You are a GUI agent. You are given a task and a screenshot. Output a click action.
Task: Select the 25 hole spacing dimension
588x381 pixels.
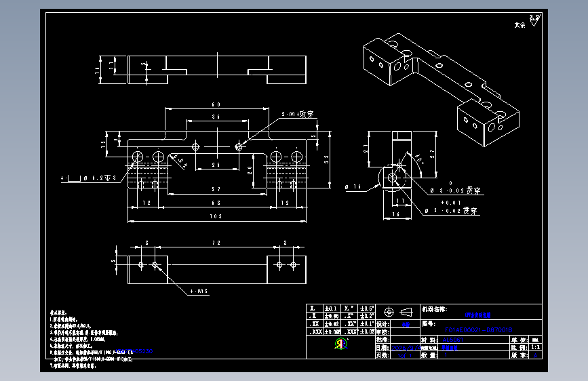click(x=216, y=165)
